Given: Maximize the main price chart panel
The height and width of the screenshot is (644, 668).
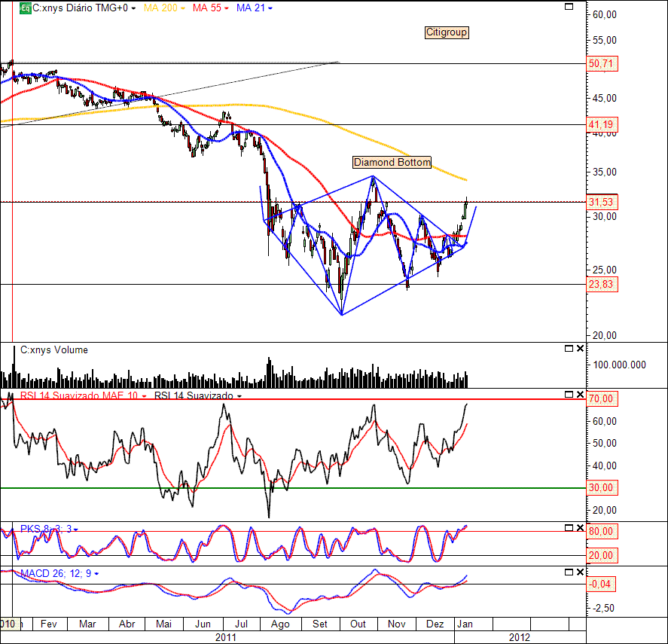Looking at the screenshot, I should (x=569, y=6).
